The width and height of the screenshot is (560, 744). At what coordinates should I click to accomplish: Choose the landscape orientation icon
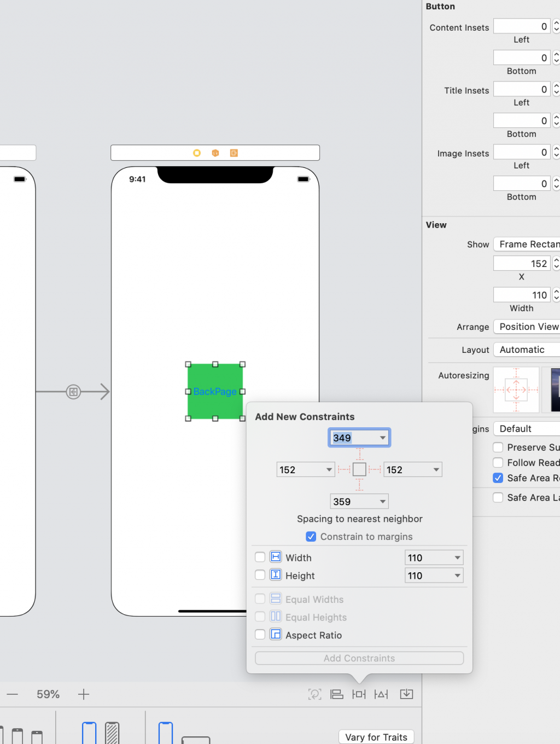click(196, 740)
